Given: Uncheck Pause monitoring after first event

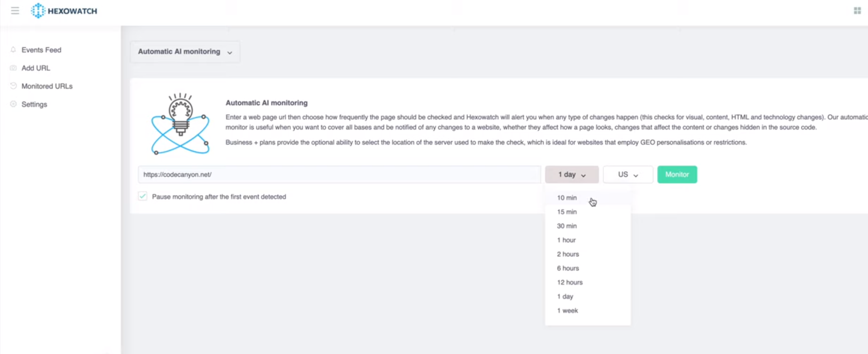Looking at the screenshot, I should tap(143, 197).
